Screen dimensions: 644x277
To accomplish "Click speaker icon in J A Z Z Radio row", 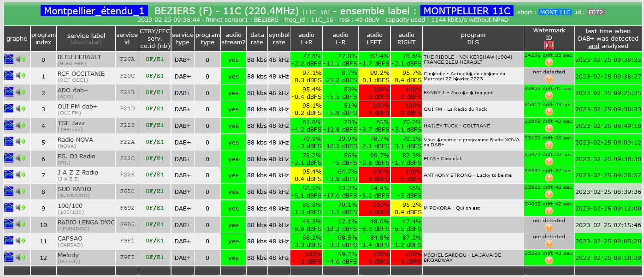I will coord(20,175).
